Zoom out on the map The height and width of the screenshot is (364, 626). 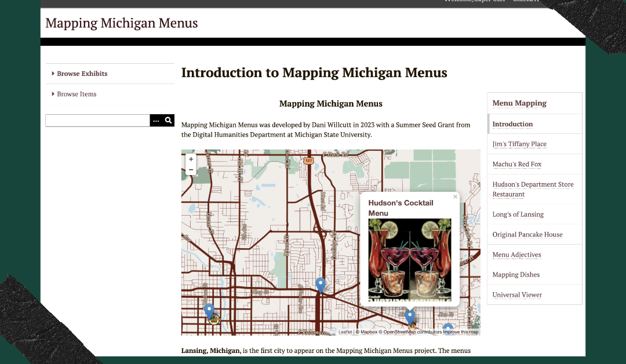point(191,170)
